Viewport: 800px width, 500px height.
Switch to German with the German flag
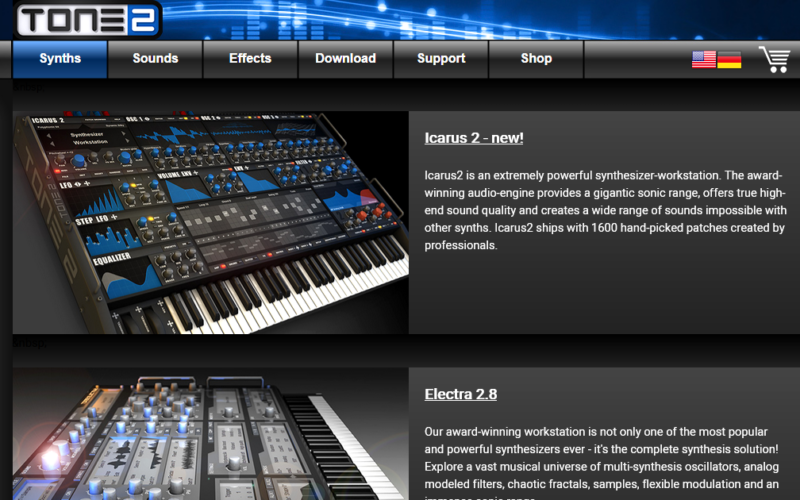pyautogui.click(x=729, y=59)
